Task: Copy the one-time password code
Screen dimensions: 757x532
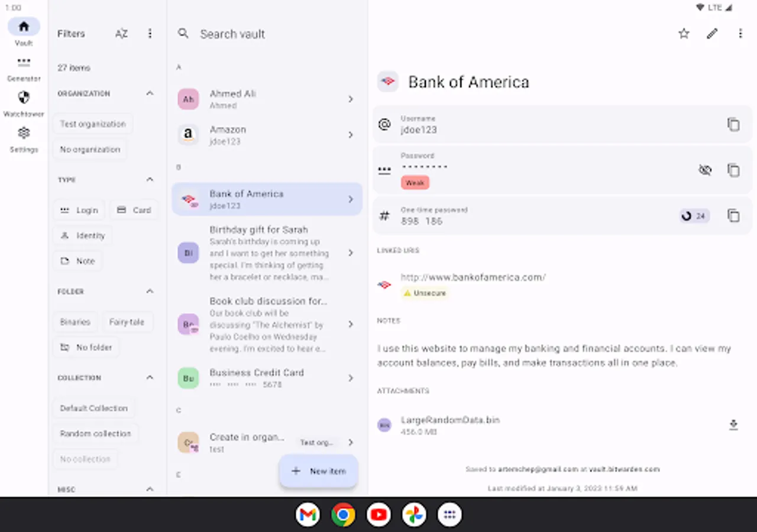Action: [733, 216]
